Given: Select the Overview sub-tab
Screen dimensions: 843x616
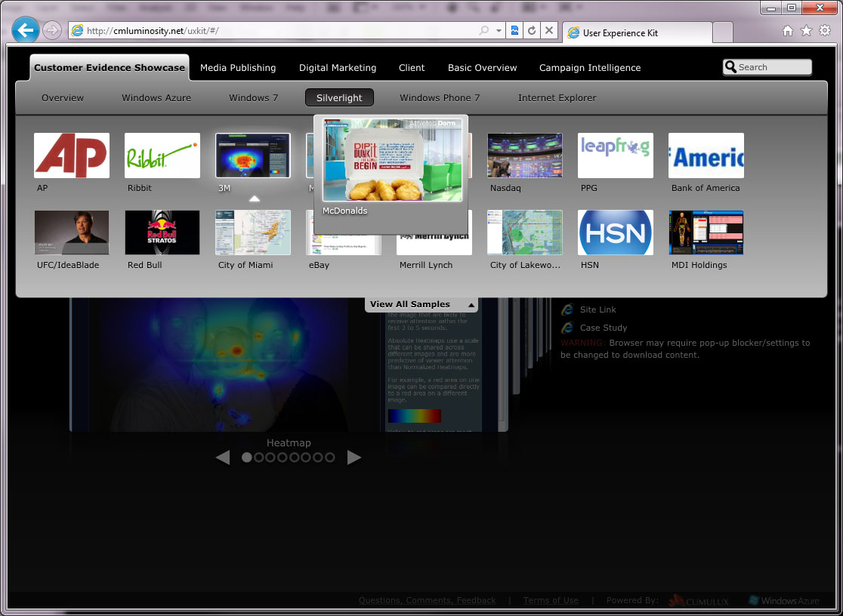Looking at the screenshot, I should [x=63, y=98].
